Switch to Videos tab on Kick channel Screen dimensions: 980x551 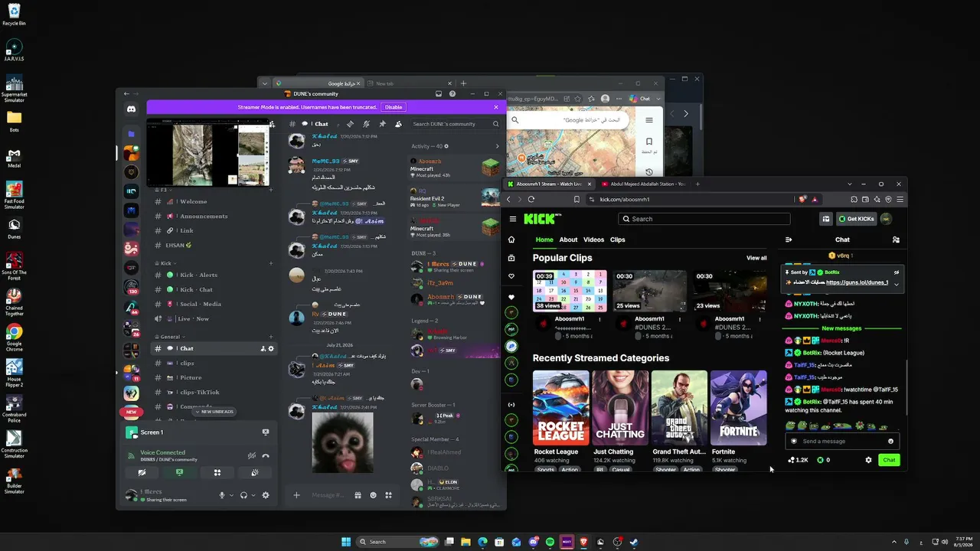pos(593,240)
